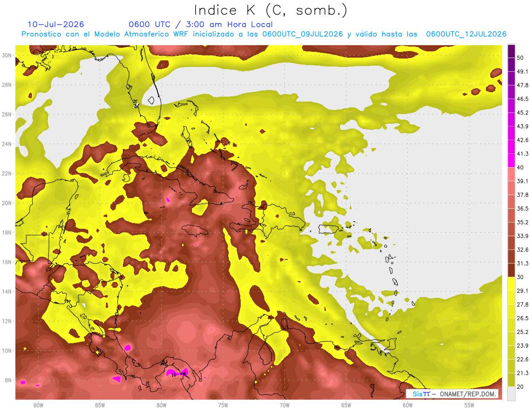Click the "24N" latitude label

tap(7, 144)
